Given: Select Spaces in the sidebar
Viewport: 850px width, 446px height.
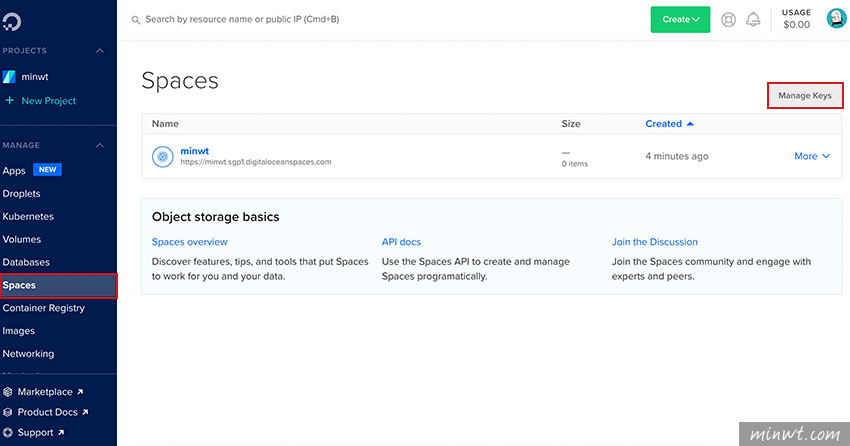Looking at the screenshot, I should click(59, 286).
